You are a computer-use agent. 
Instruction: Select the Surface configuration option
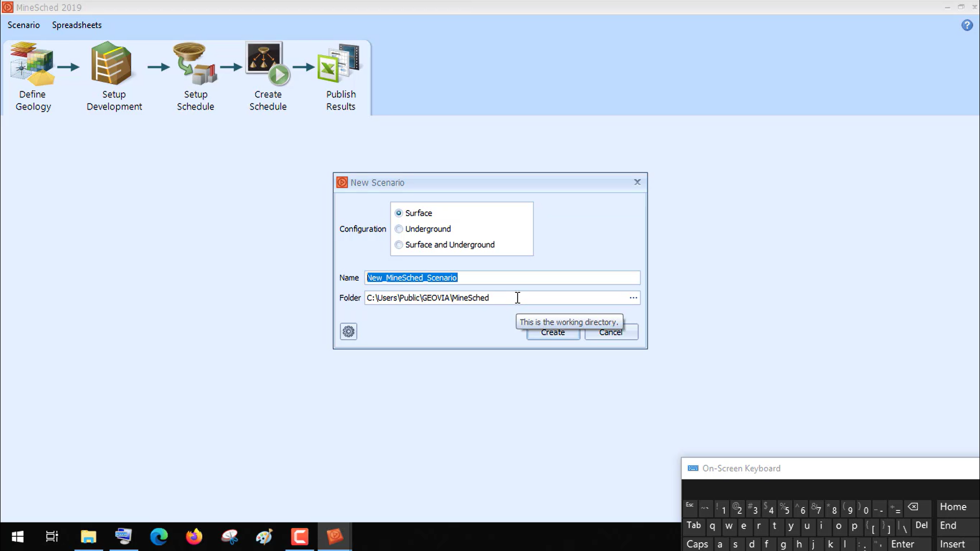pyautogui.click(x=399, y=213)
